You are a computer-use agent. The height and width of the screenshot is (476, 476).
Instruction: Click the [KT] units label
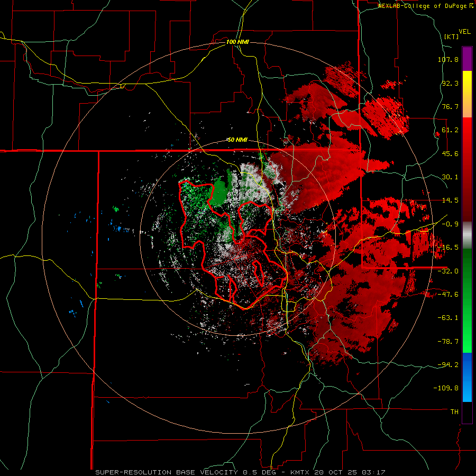[452, 36]
